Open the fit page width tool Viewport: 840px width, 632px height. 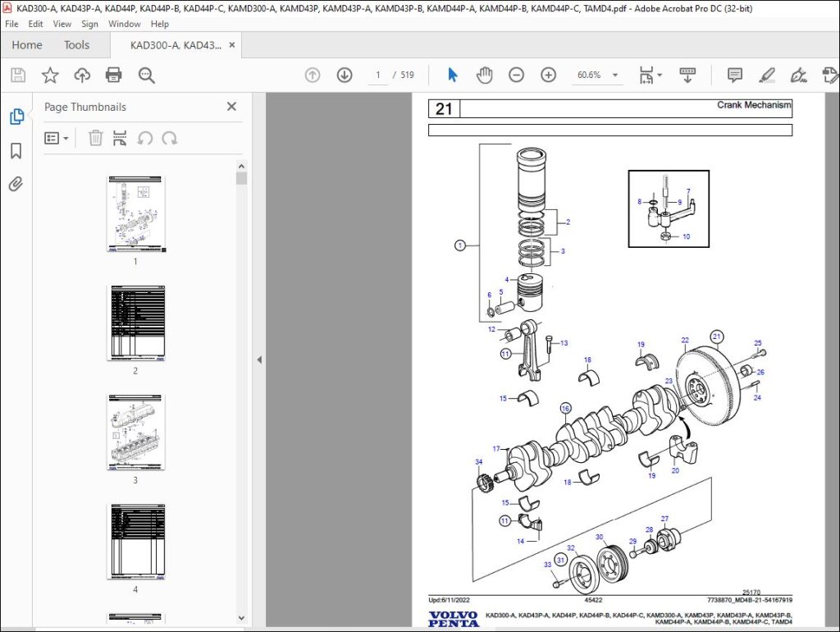pyautogui.click(x=646, y=75)
